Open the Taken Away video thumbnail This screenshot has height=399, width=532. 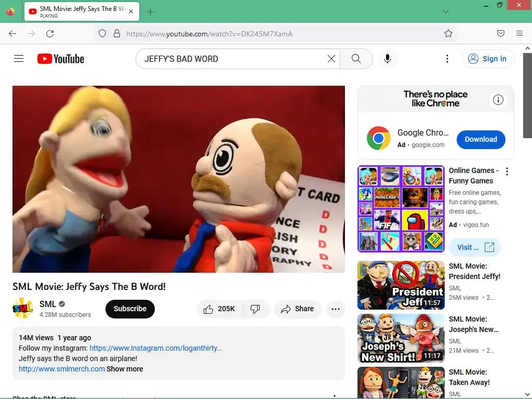pyautogui.click(x=401, y=382)
